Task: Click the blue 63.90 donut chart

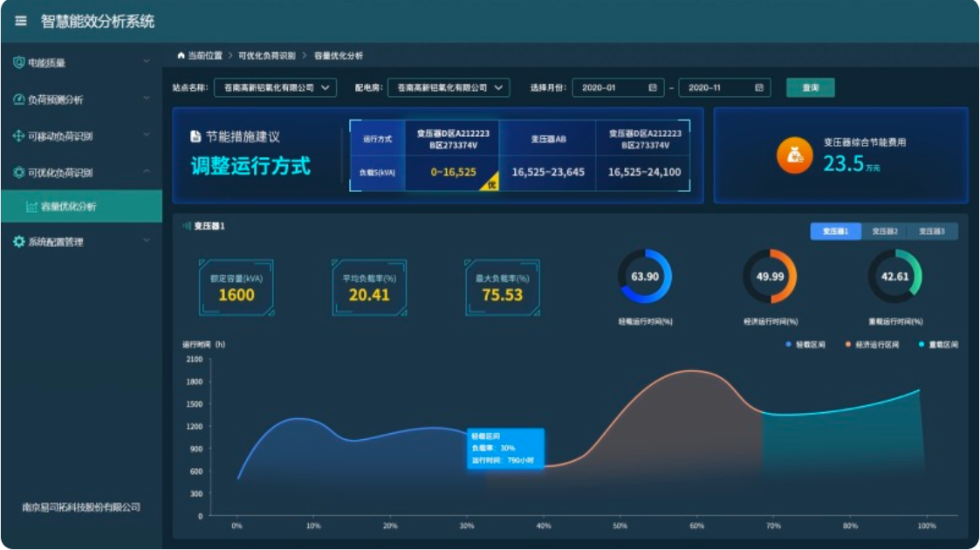Action: (644, 276)
